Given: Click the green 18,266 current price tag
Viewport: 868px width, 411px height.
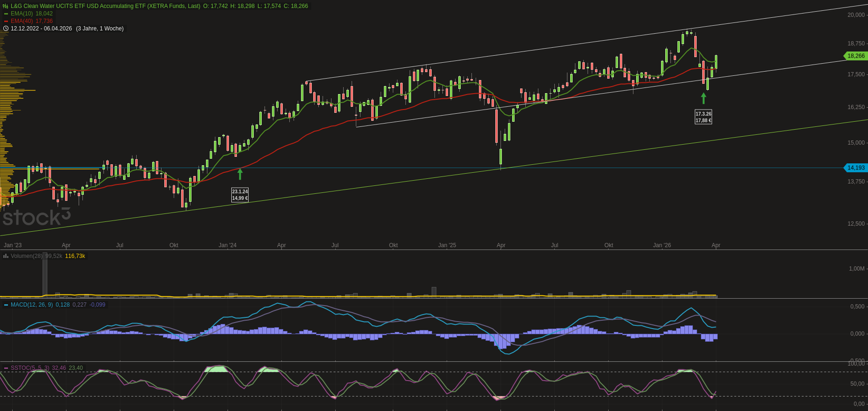Looking at the screenshot, I should point(856,56).
